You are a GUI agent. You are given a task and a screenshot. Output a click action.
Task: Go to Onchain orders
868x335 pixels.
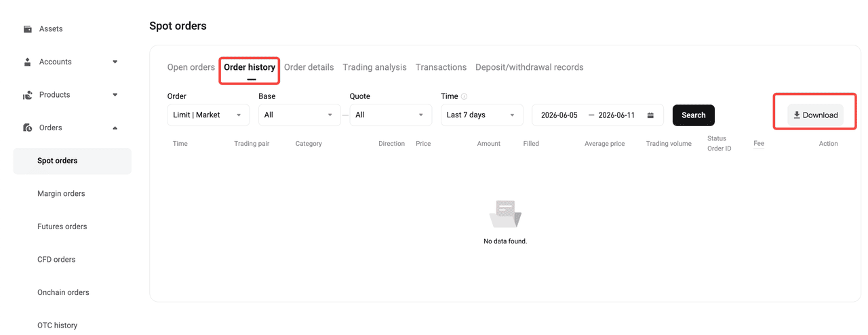[63, 293]
